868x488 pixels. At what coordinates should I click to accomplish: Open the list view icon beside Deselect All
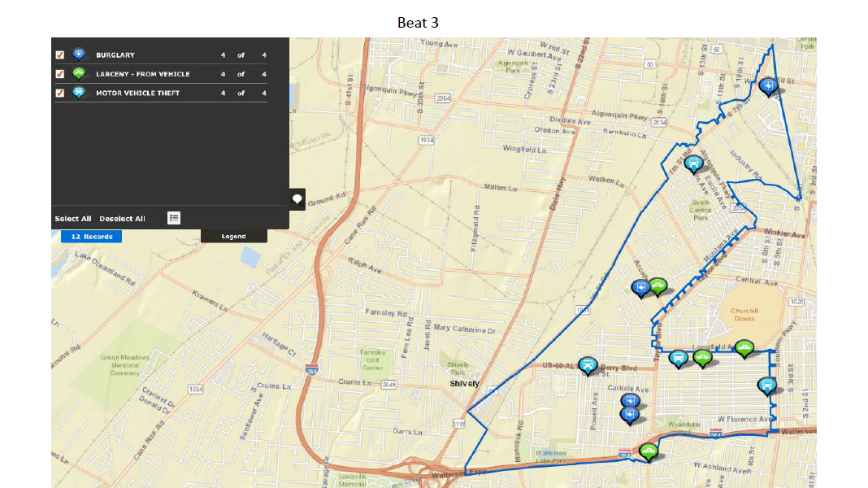[x=174, y=218]
